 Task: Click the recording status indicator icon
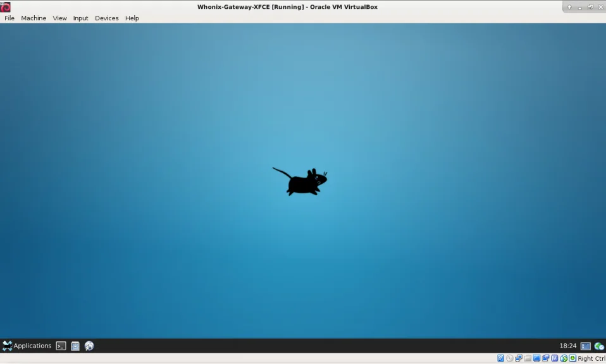pos(545,358)
